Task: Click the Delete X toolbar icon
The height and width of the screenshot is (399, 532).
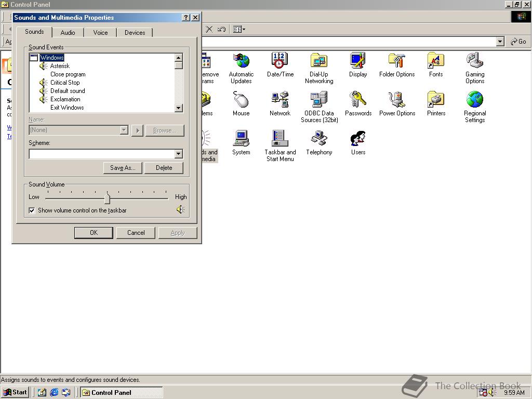Action: pyautogui.click(x=209, y=29)
